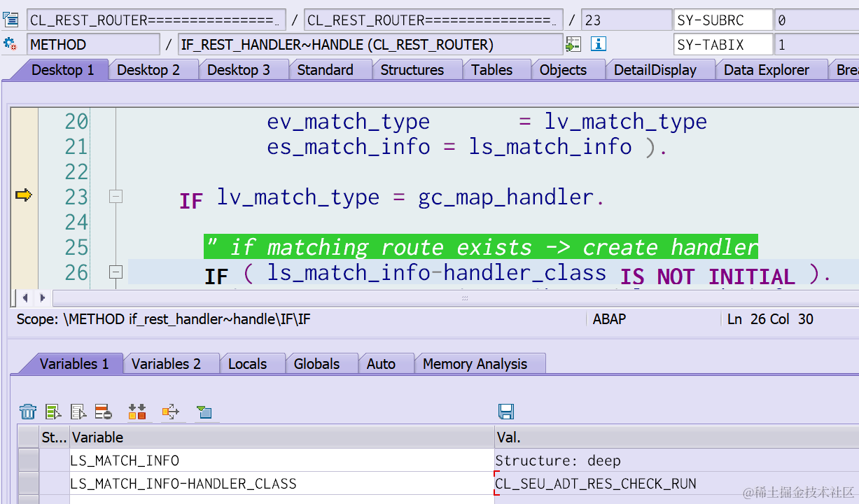The height and width of the screenshot is (504, 859).
Task: Open the Structures tab
Action: coord(412,70)
